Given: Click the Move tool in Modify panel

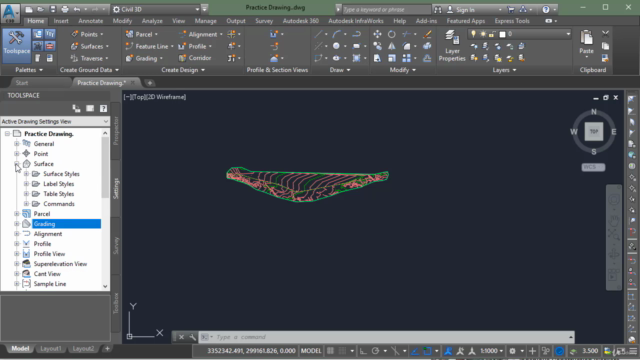Looking at the screenshot, I should (377, 34).
